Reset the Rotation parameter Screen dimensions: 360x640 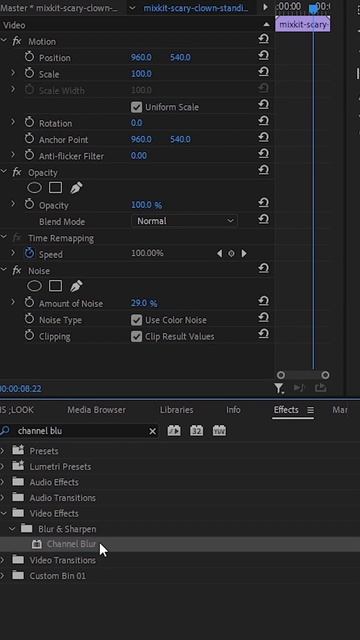[264, 121]
